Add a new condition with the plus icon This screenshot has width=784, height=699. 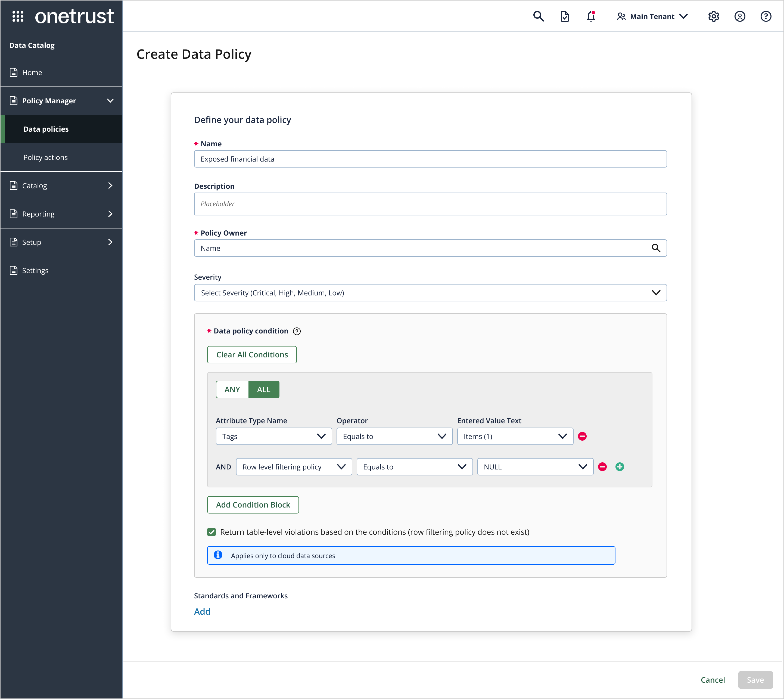(x=620, y=467)
